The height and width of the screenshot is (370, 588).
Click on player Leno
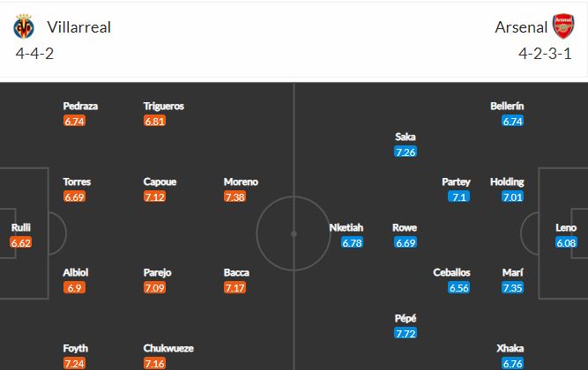click(566, 227)
